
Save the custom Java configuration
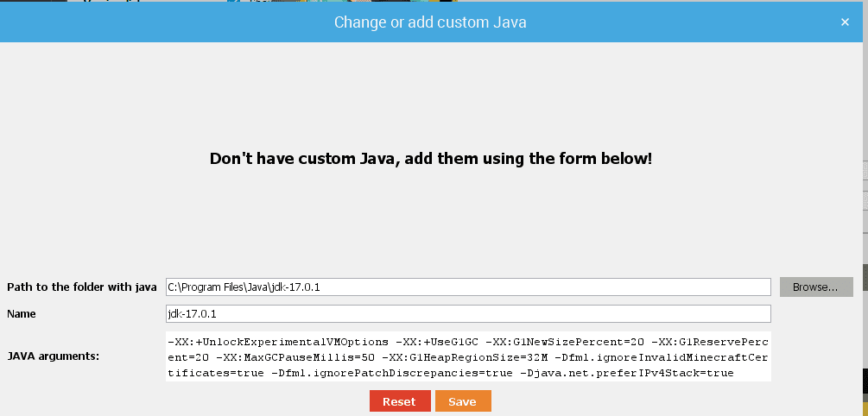coord(462,401)
